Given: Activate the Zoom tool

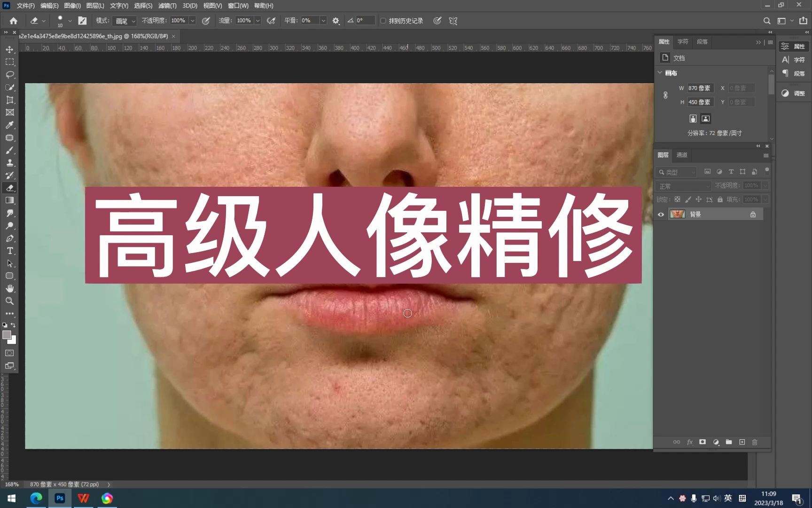Looking at the screenshot, I should pos(10,301).
